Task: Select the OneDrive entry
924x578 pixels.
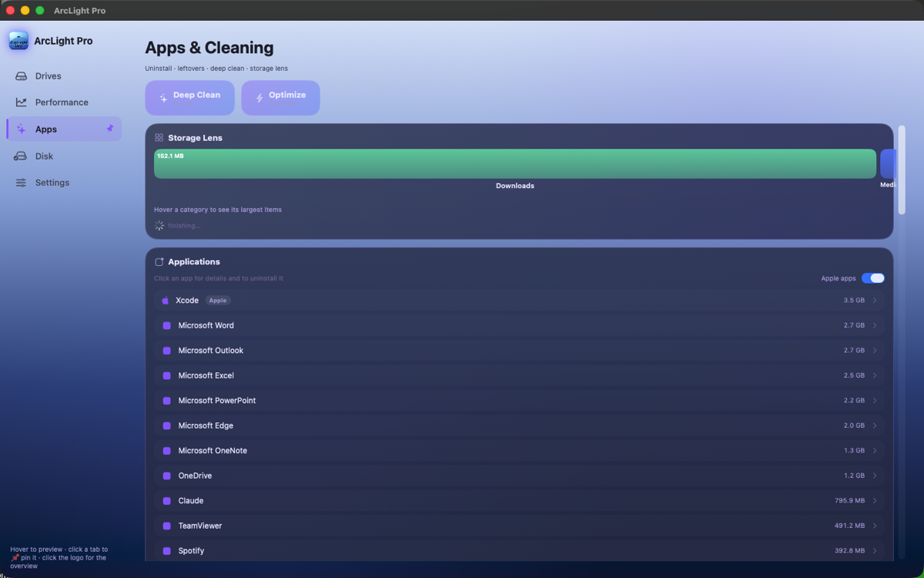Action: tap(519, 476)
